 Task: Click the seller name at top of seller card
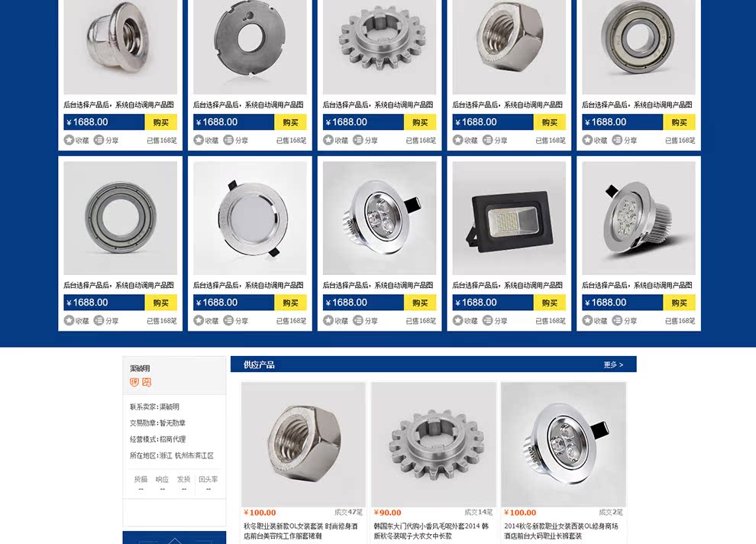pyautogui.click(x=140, y=368)
